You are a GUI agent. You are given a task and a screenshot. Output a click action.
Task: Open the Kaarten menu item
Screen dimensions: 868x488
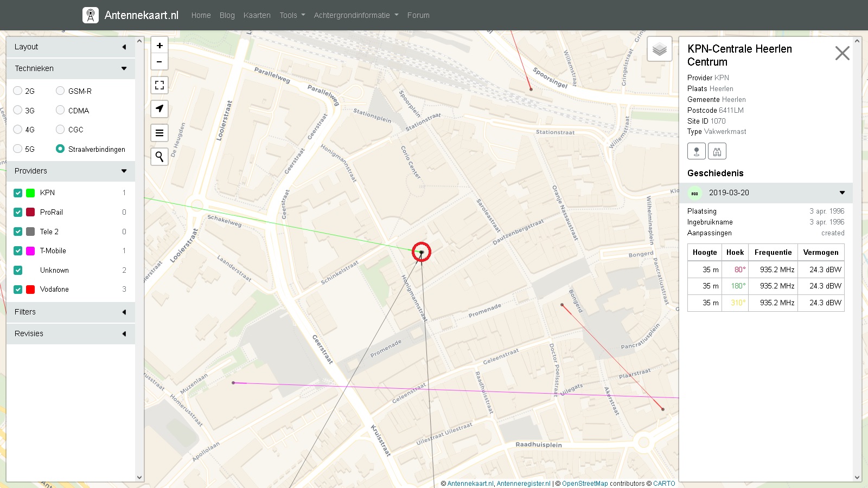[x=257, y=15]
